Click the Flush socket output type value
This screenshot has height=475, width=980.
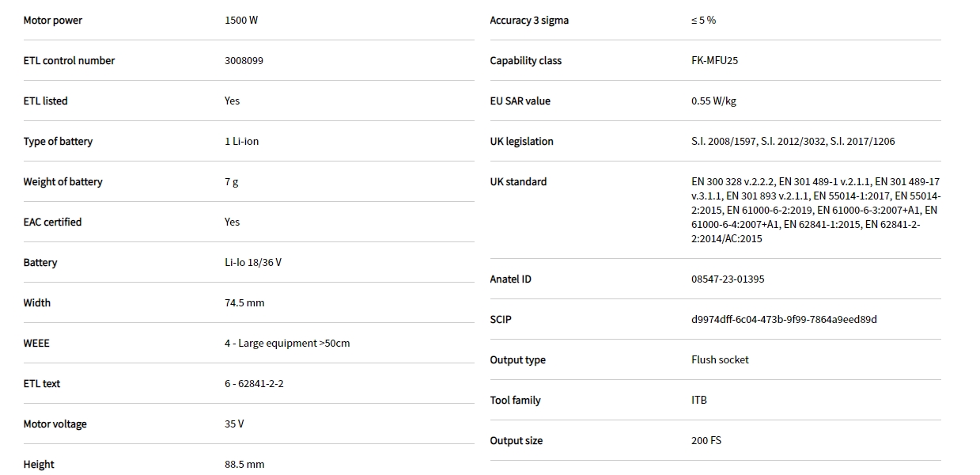click(720, 360)
